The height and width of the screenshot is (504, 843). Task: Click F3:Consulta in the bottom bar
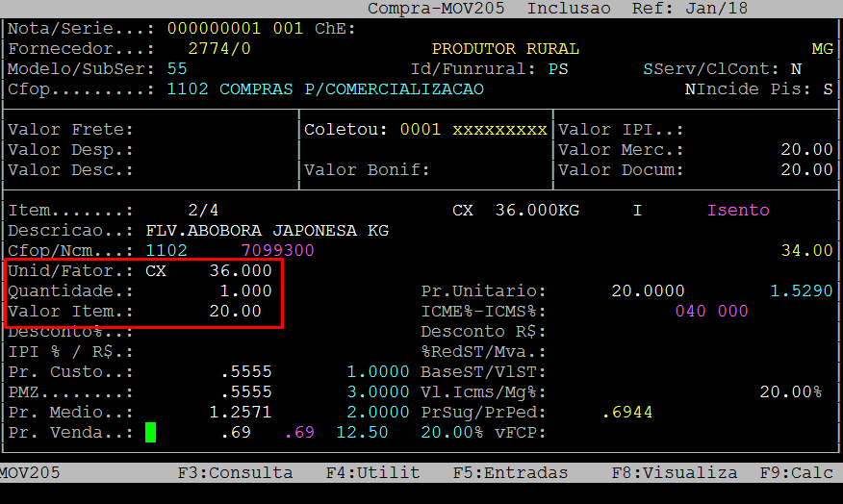[235, 472]
